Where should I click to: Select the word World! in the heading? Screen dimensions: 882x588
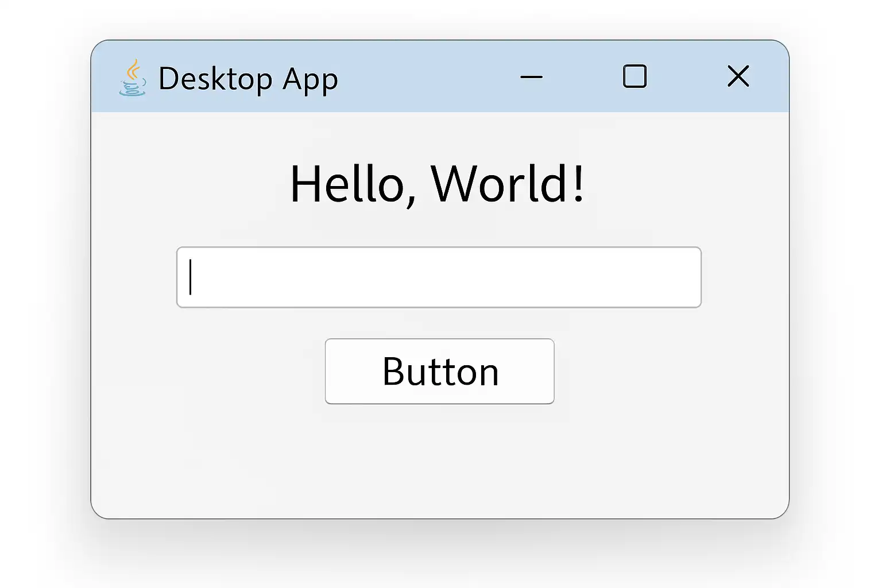pyautogui.click(x=508, y=184)
